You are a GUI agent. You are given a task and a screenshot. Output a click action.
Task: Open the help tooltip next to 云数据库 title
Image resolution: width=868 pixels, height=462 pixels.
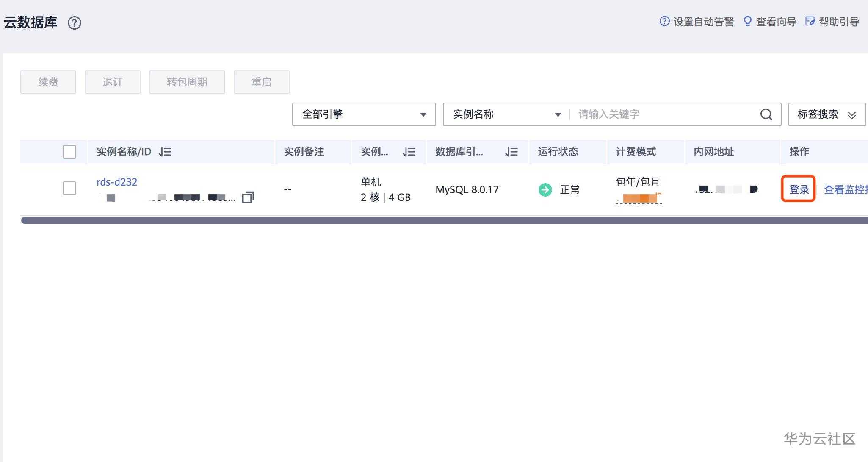tap(75, 23)
